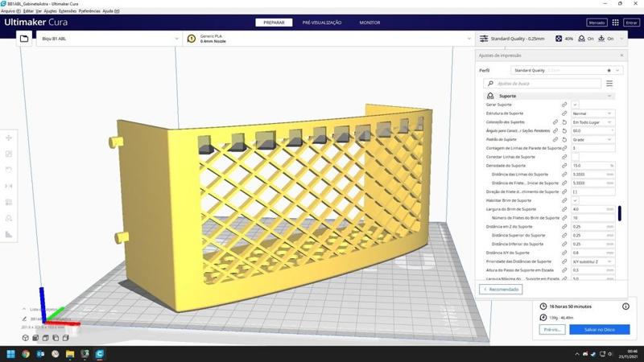Image resolution: width=644 pixels, height=362 pixels.
Task: Click the bottom tool in the left toolbar
Action: coord(9,234)
